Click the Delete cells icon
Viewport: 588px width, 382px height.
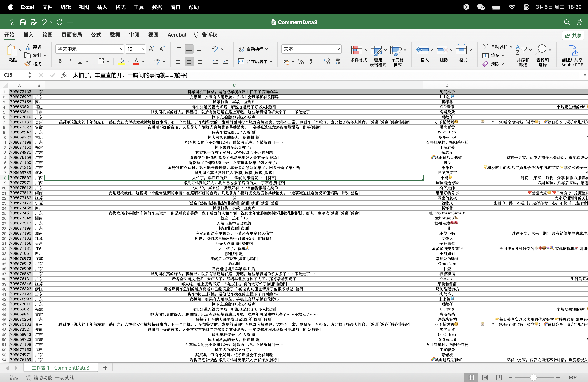[442, 50]
